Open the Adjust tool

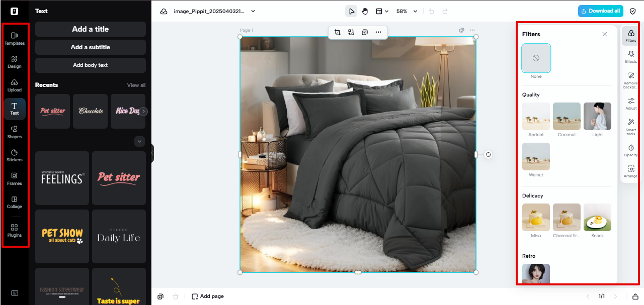pos(631,104)
